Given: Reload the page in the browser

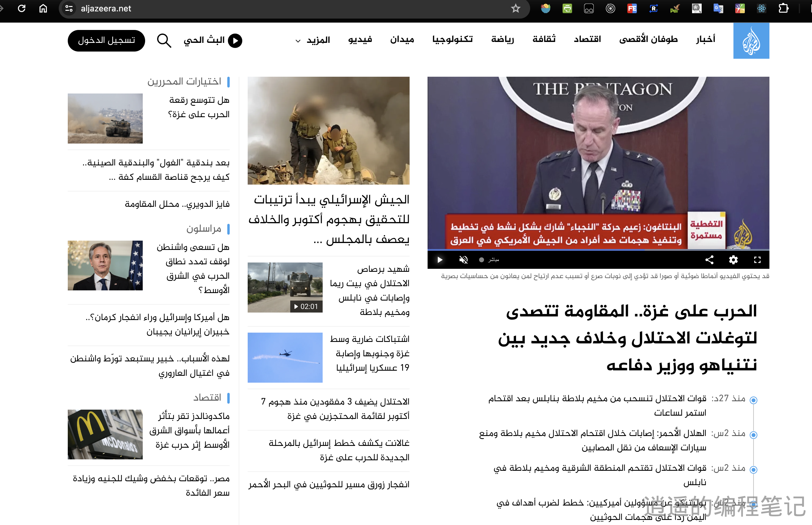Looking at the screenshot, I should pos(22,8).
